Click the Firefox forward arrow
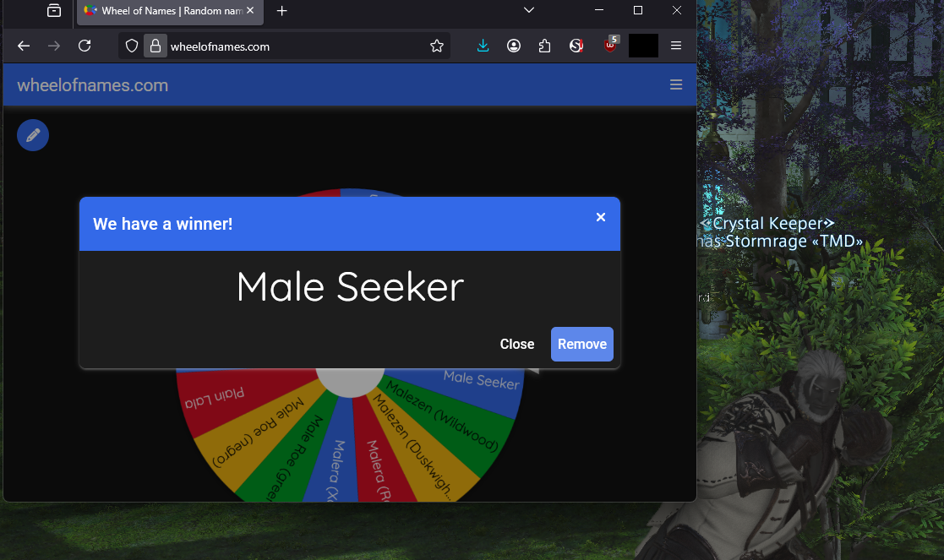 pos(53,46)
